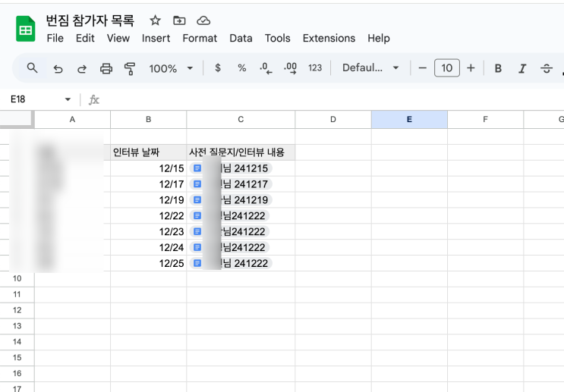Viewport: 564px width, 392px height.
Task: Decrease font size with minus button
Action: click(423, 68)
